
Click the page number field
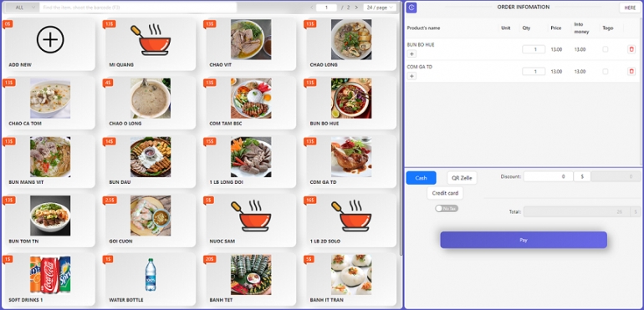click(326, 8)
